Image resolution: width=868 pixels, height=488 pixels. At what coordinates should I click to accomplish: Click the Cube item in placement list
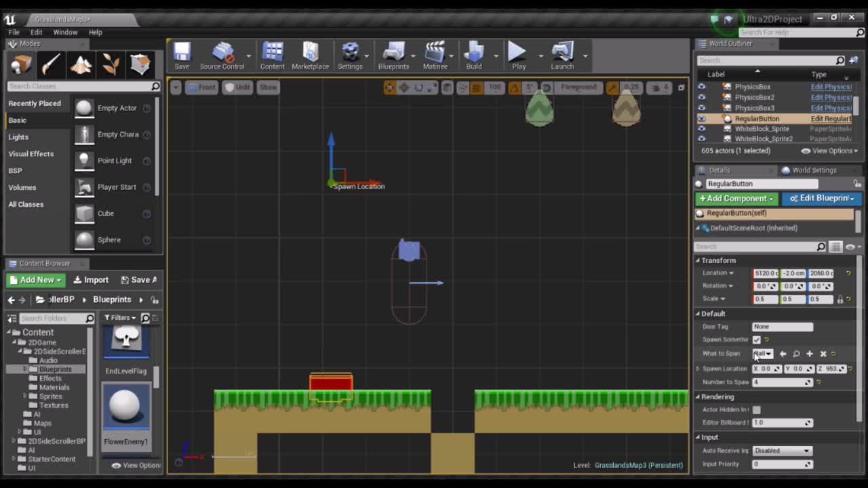[x=113, y=213]
